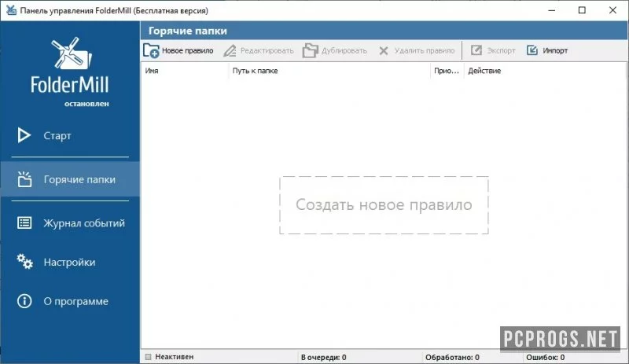This screenshot has width=629, height=364.
Task: Sort by the Имя column header
Action: 152,71
